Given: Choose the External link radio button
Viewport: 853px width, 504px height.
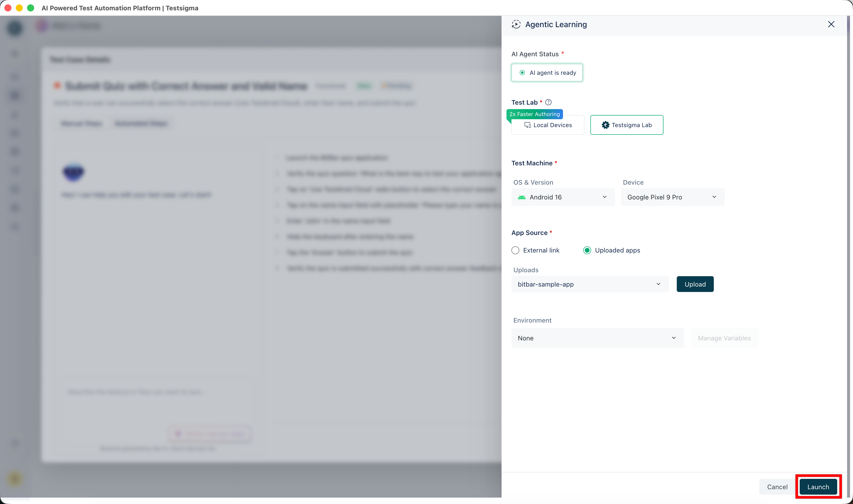Looking at the screenshot, I should click(x=515, y=250).
